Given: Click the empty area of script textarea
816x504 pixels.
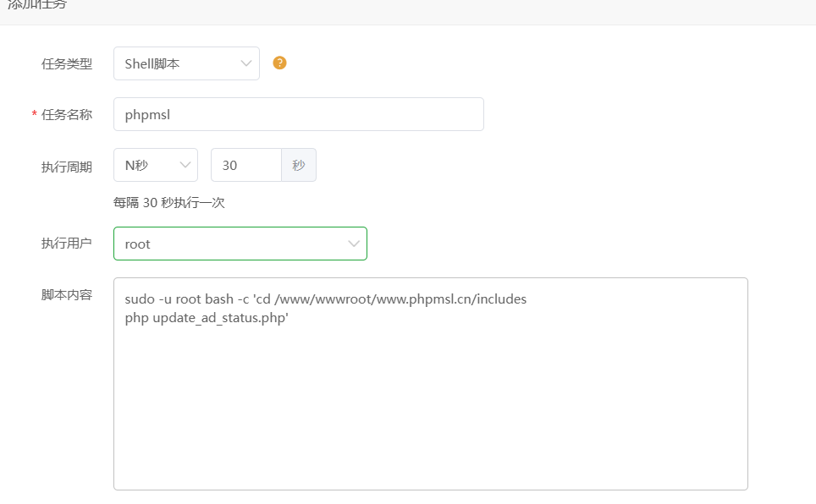Looking at the screenshot, I should coord(430,406).
